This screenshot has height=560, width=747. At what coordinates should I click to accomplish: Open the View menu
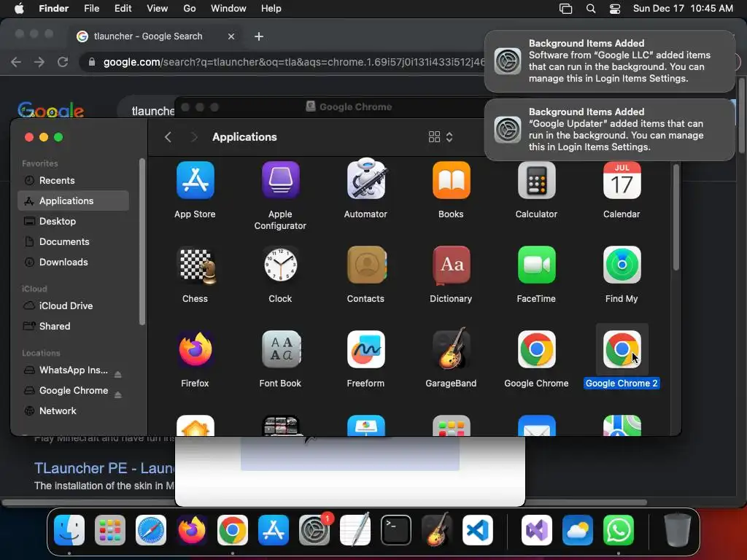[x=158, y=9]
